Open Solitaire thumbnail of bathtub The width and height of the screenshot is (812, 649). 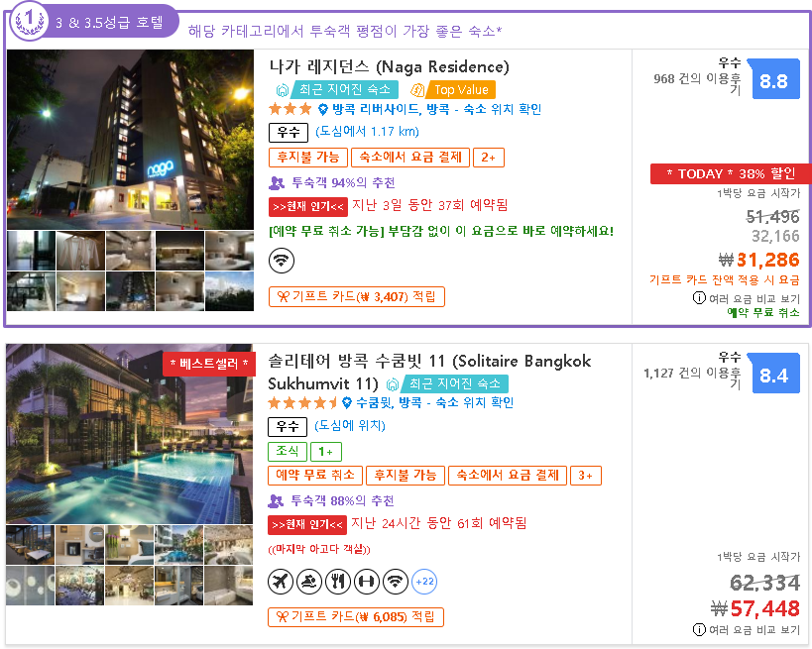click(228, 586)
